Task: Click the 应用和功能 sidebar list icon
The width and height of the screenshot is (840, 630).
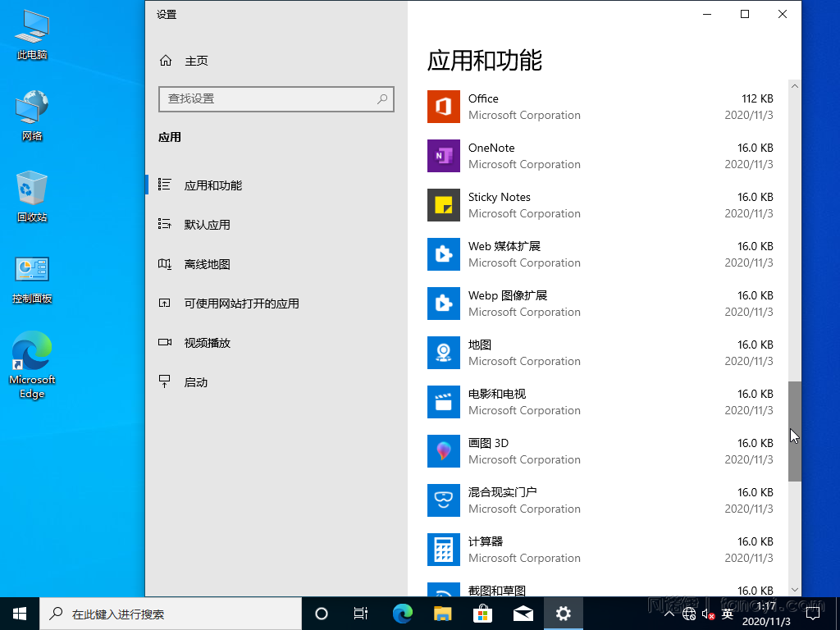Action: tap(164, 185)
